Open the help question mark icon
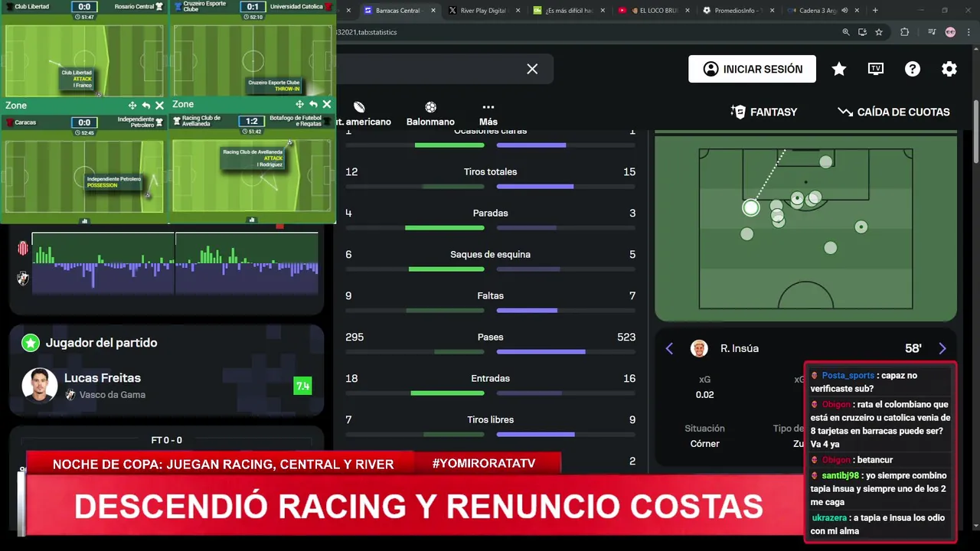This screenshot has width=980, height=551. 913,69
